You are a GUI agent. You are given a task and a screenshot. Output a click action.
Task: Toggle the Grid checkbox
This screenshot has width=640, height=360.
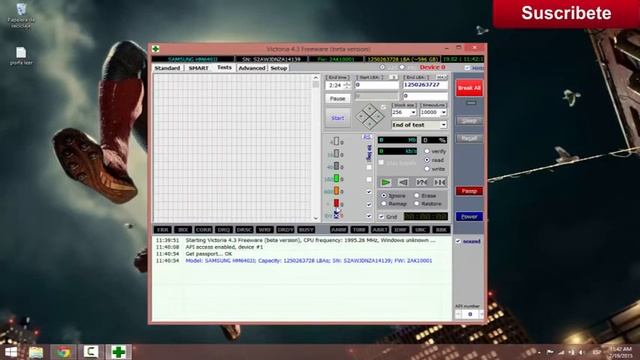coord(381,217)
